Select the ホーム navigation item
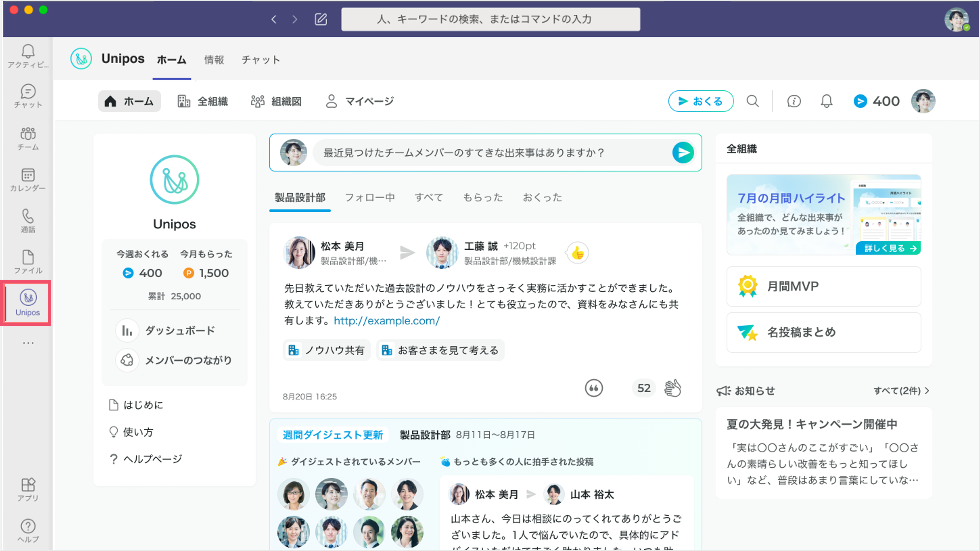This screenshot has width=980, height=551. 129,101
